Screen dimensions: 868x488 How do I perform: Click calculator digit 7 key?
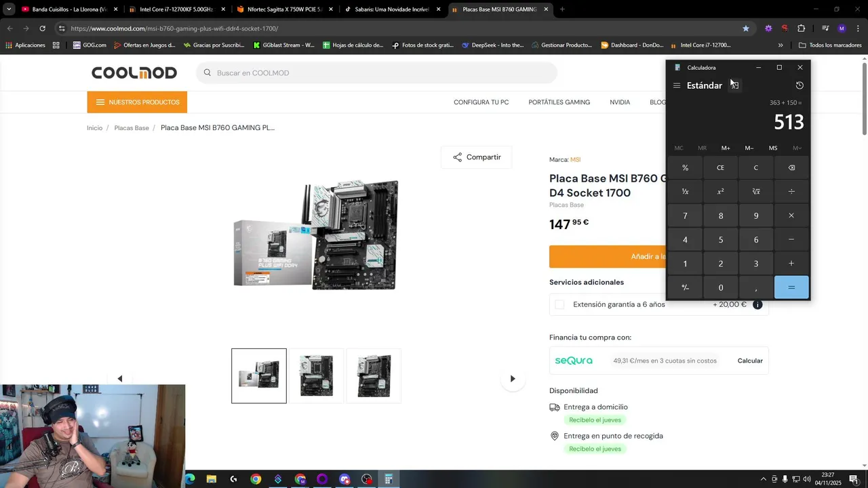pyautogui.click(x=685, y=216)
